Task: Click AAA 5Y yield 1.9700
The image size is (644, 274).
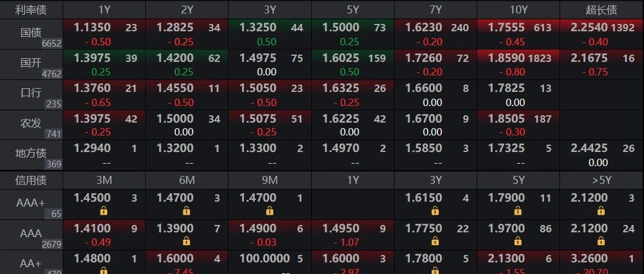Action: pyautogui.click(x=506, y=228)
